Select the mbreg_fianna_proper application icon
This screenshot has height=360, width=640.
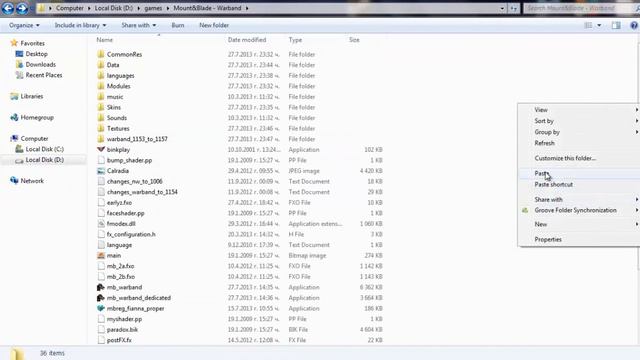(x=101, y=309)
